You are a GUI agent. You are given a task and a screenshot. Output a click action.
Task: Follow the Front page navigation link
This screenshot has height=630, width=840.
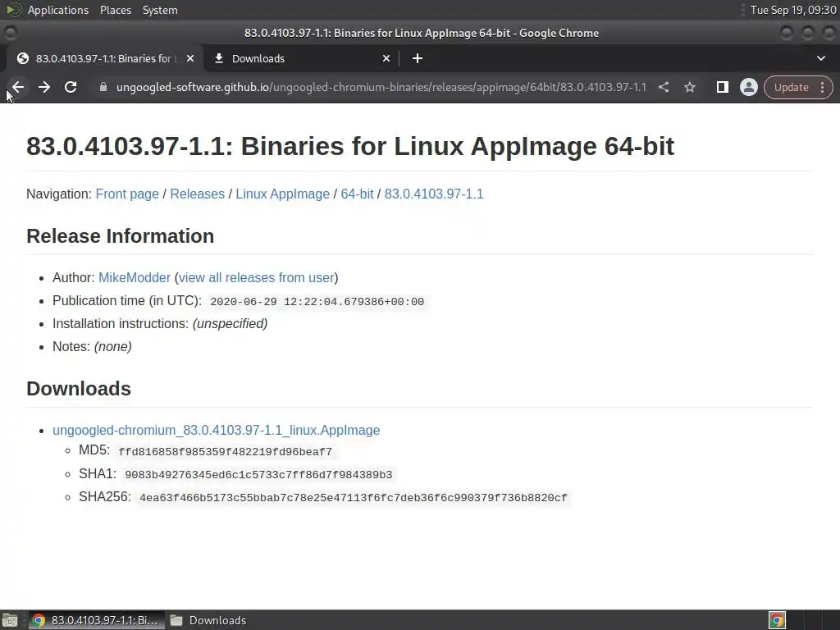(127, 194)
